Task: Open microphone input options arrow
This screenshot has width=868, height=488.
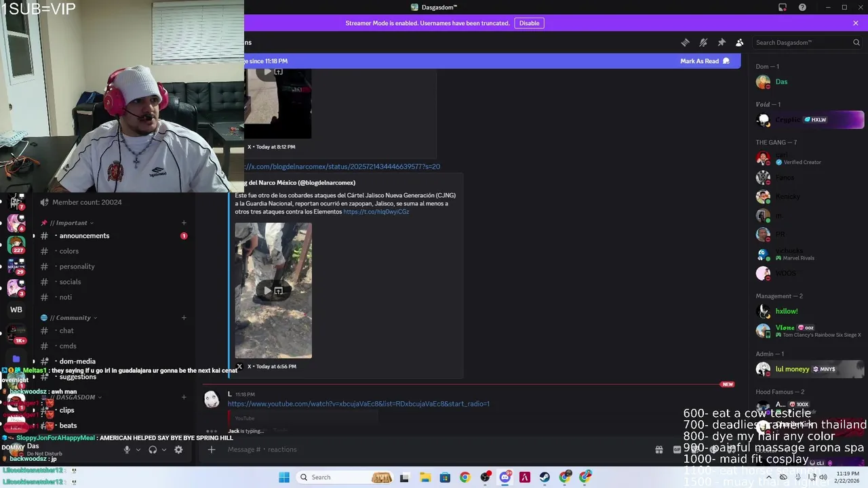Action: tap(138, 449)
